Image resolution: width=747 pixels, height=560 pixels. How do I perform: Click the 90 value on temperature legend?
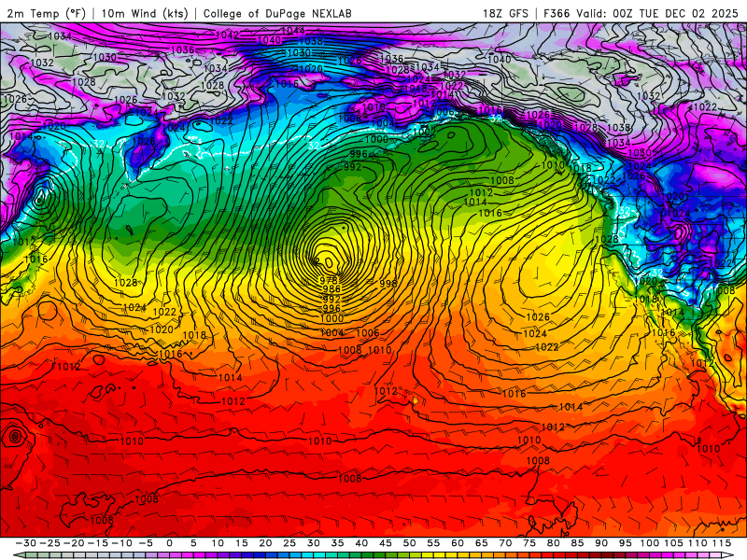pyautogui.click(x=601, y=543)
